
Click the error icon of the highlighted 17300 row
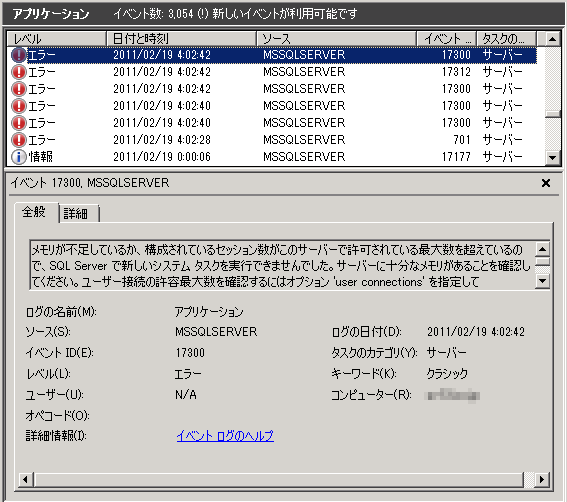coord(18,55)
